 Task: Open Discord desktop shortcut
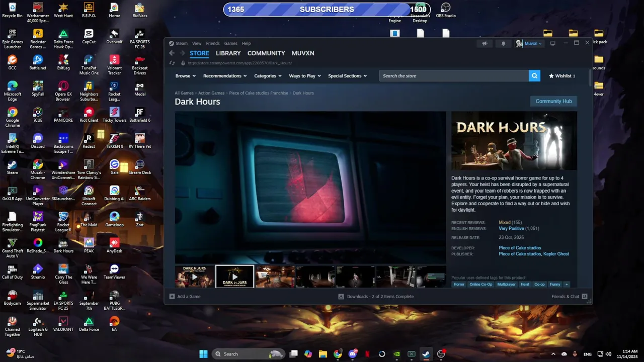[38, 141]
